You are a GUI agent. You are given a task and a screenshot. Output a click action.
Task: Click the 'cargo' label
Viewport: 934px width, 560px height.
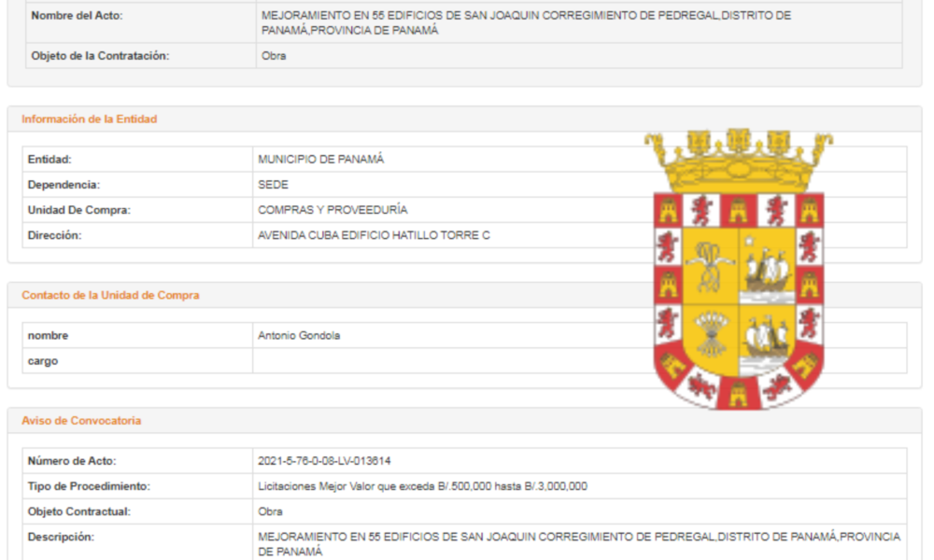pos(43,361)
